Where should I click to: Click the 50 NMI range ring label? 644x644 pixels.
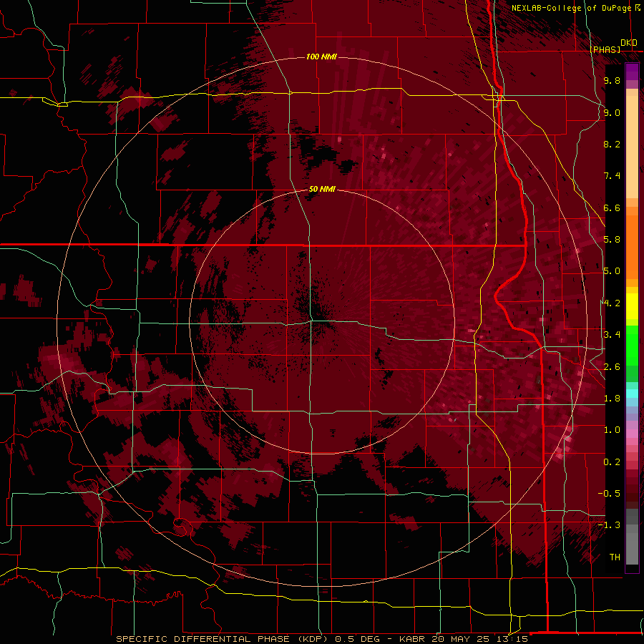coord(322,189)
